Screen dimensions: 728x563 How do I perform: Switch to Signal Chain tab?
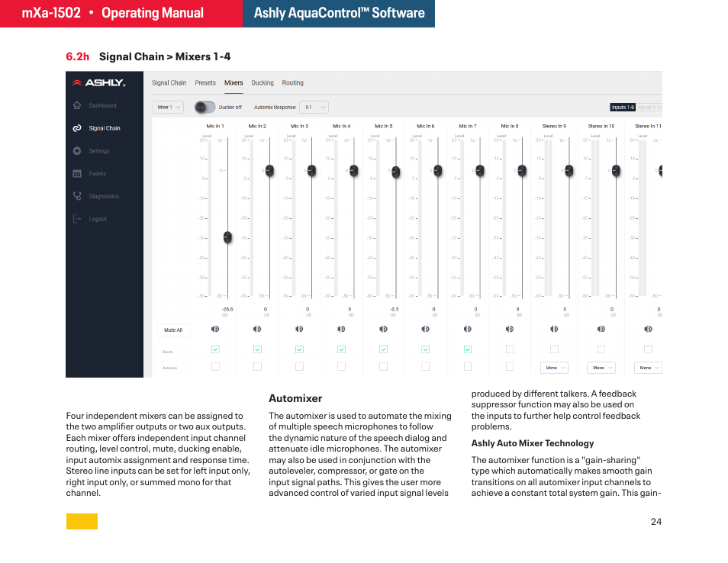[x=169, y=82]
